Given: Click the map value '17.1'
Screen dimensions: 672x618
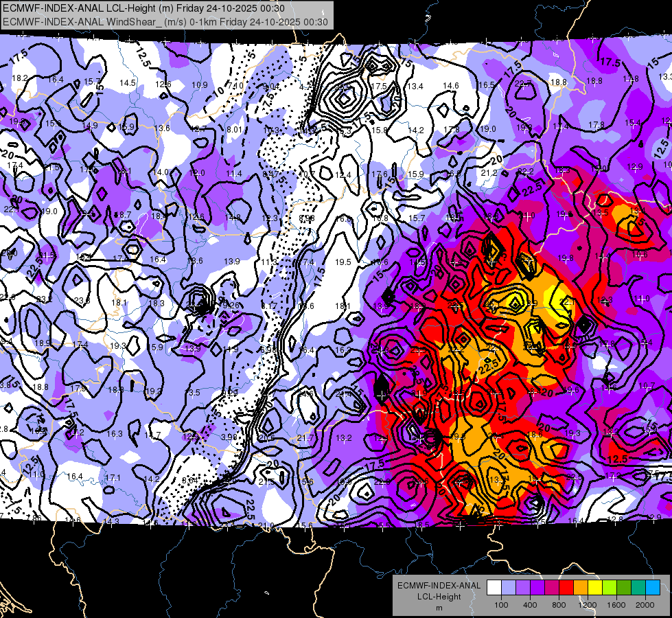Looking at the screenshot, I should pos(113,477).
